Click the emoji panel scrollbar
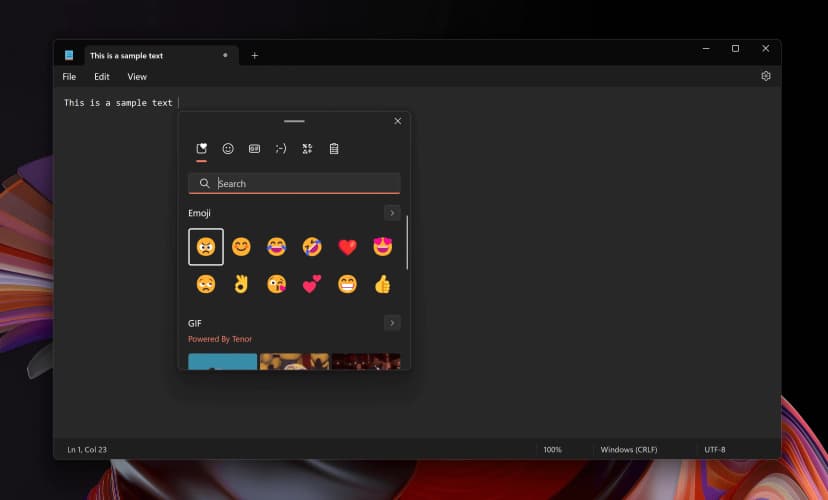The image size is (828, 500). pyautogui.click(x=407, y=242)
